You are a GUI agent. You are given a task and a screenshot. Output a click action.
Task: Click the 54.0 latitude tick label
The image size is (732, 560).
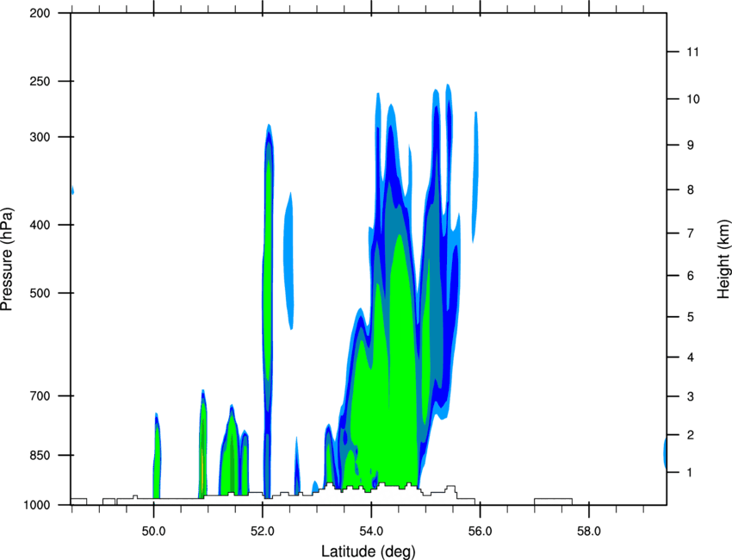point(371,532)
